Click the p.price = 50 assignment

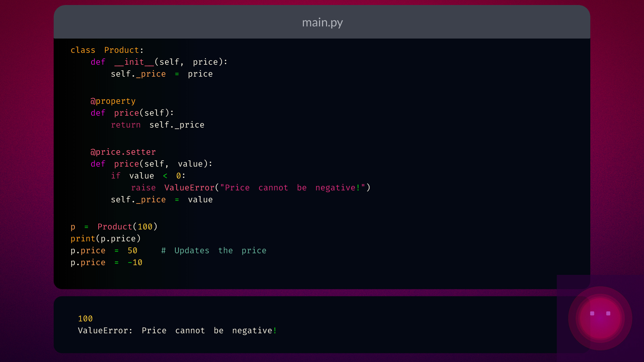point(104,250)
